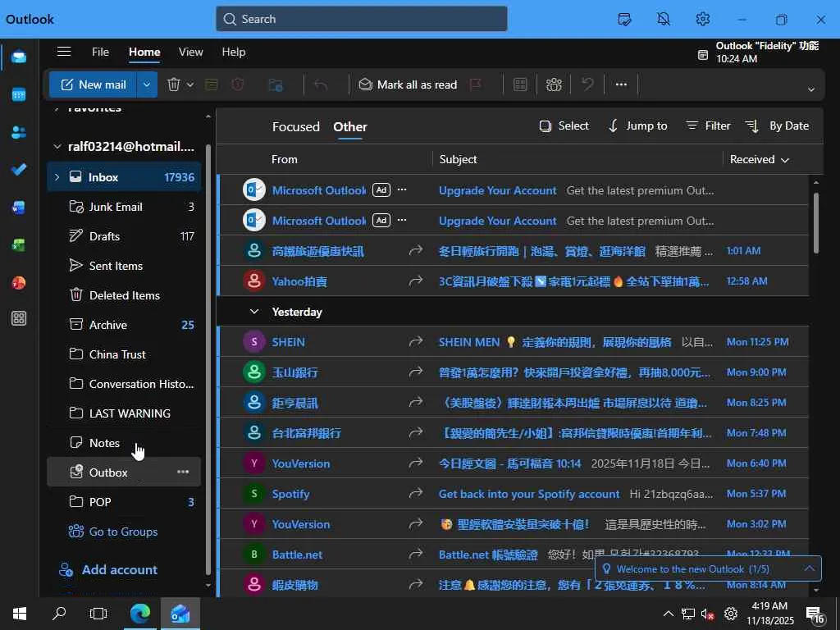Viewport: 840px width, 630px height.
Task: Open Task View on taskbar
Action: (98, 614)
